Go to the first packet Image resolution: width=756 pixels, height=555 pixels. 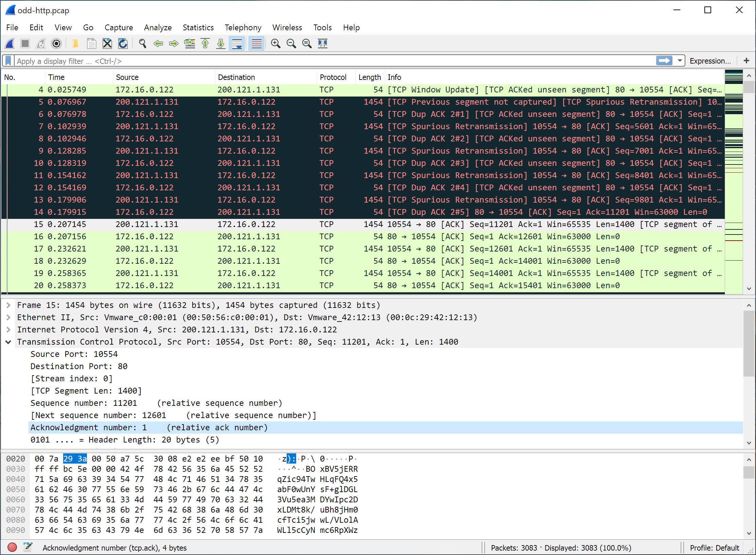click(x=205, y=44)
